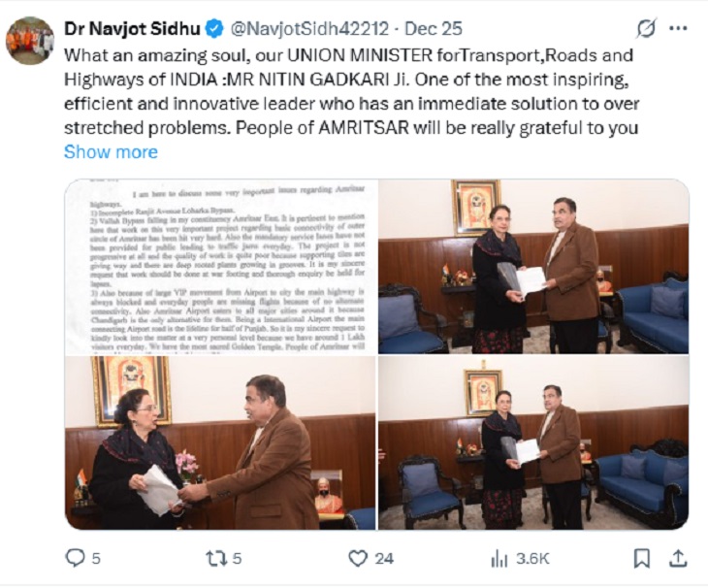Open the top-right meeting photo
This screenshot has width=708, height=588.
pos(533,267)
